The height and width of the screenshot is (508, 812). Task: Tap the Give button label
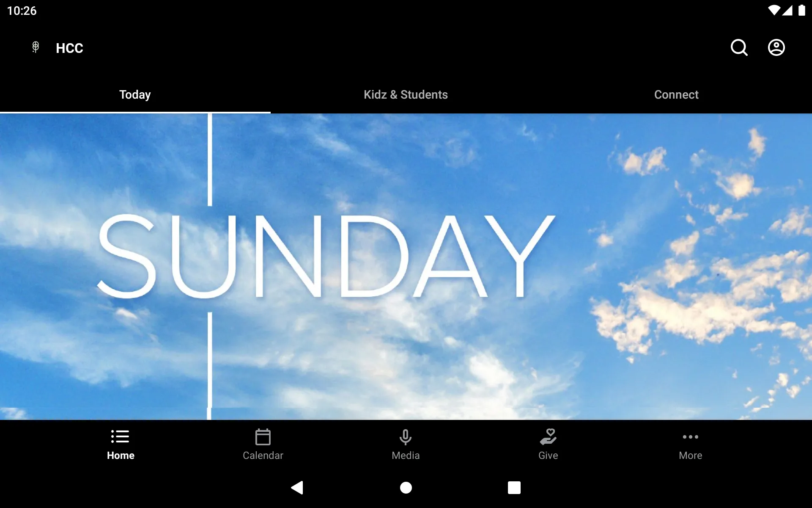(x=549, y=456)
